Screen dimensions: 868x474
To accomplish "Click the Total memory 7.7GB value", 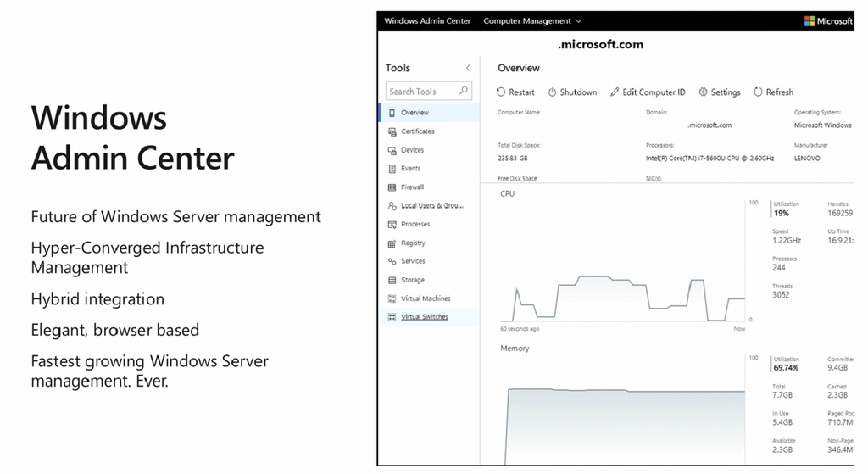I will pos(782,395).
